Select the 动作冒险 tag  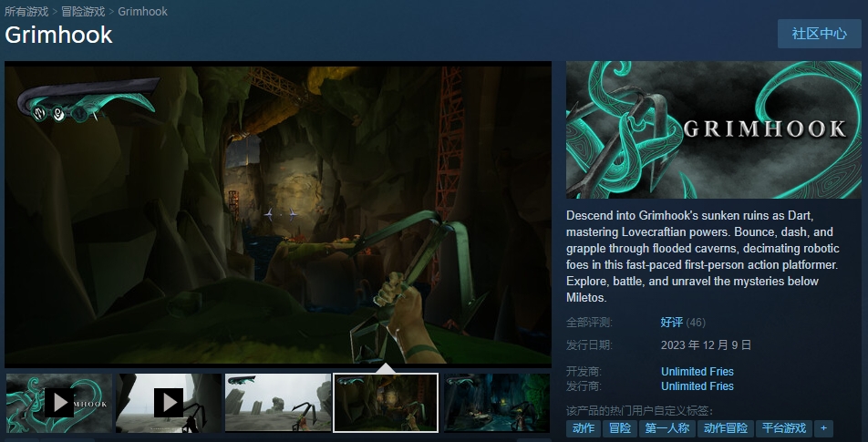[725, 428]
